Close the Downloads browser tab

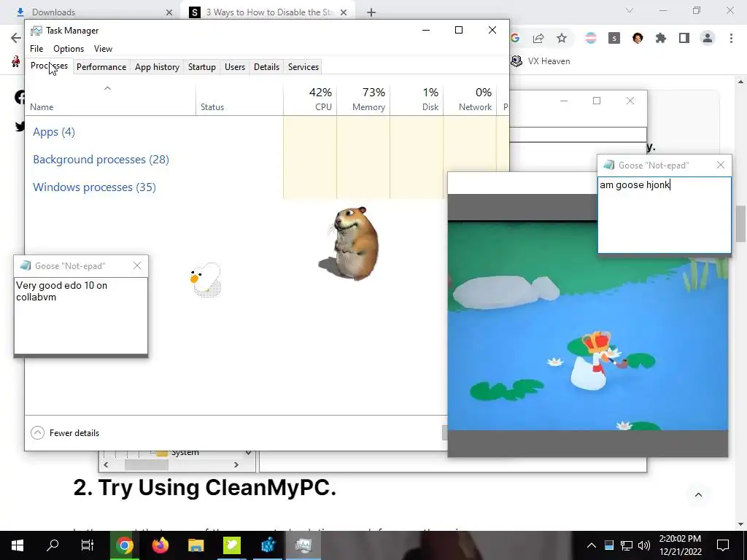[169, 12]
